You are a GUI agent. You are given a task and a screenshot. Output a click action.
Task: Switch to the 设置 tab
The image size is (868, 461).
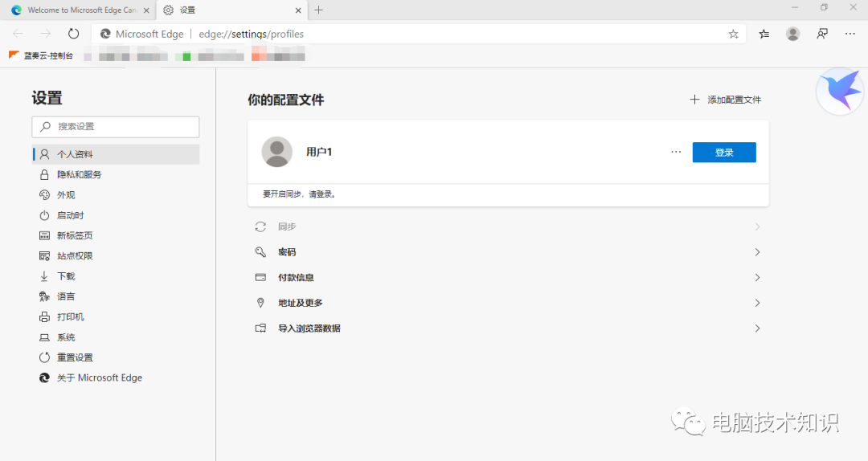tap(232, 10)
